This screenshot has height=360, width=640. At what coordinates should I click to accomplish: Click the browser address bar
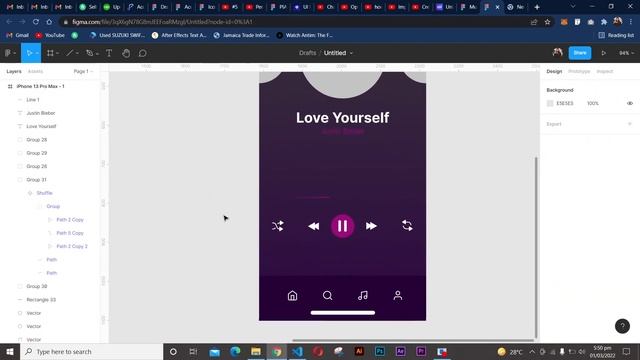(294, 22)
